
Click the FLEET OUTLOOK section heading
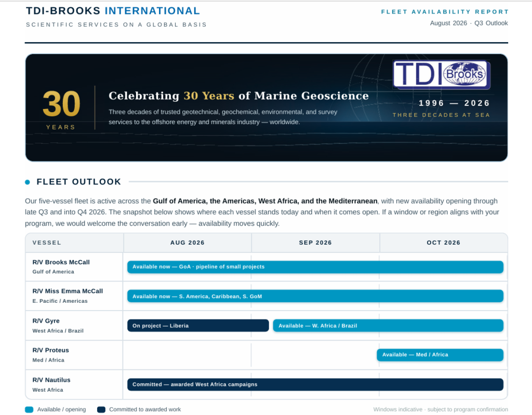click(x=79, y=182)
